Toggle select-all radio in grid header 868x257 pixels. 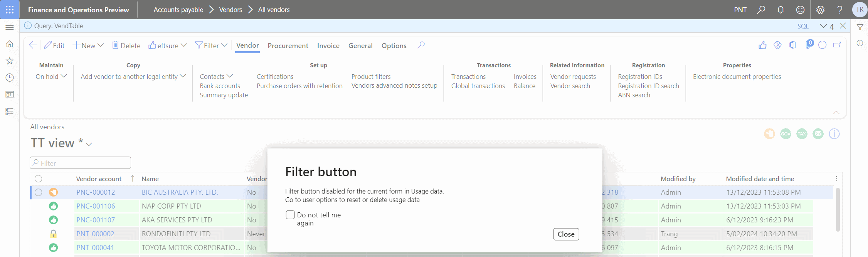tap(38, 179)
